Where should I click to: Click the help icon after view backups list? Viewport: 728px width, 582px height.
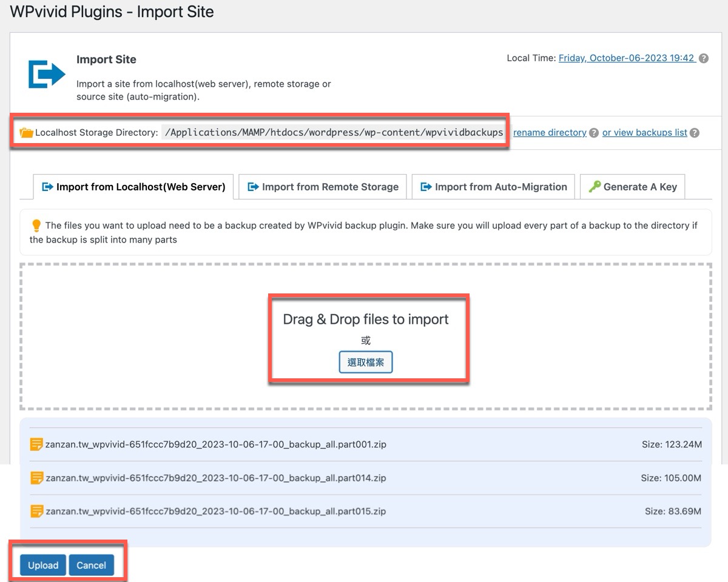coord(695,133)
